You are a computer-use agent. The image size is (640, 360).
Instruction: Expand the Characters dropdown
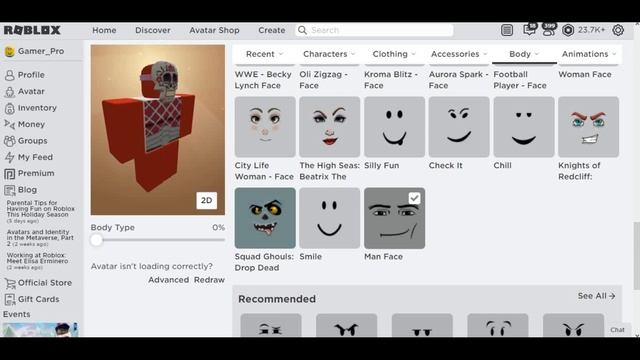329,54
